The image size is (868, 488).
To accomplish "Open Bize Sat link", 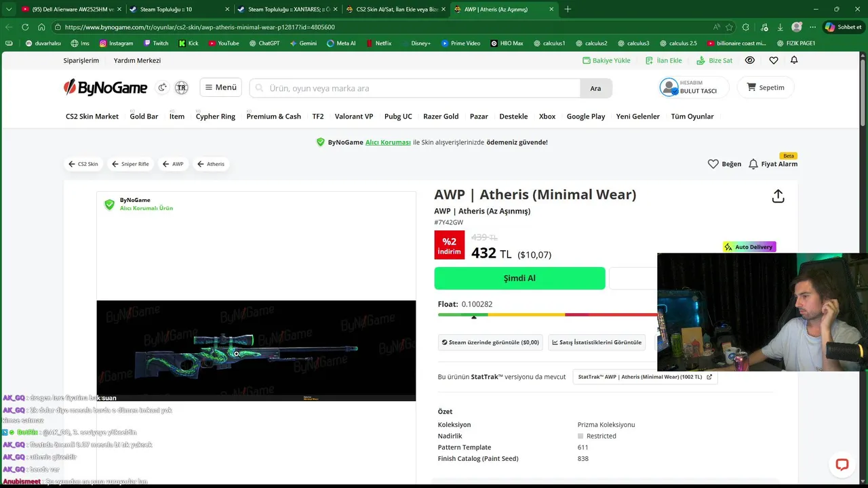I will tap(714, 60).
